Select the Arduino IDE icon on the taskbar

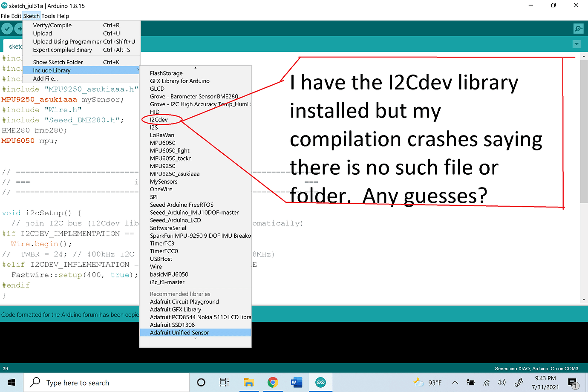pos(320,382)
